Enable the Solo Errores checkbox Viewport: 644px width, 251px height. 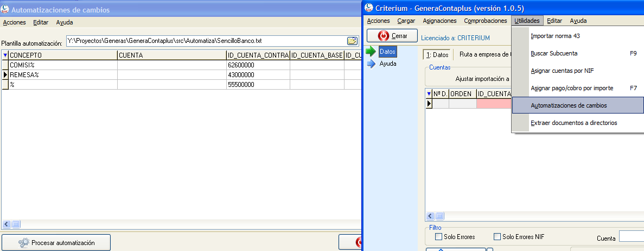tap(439, 237)
